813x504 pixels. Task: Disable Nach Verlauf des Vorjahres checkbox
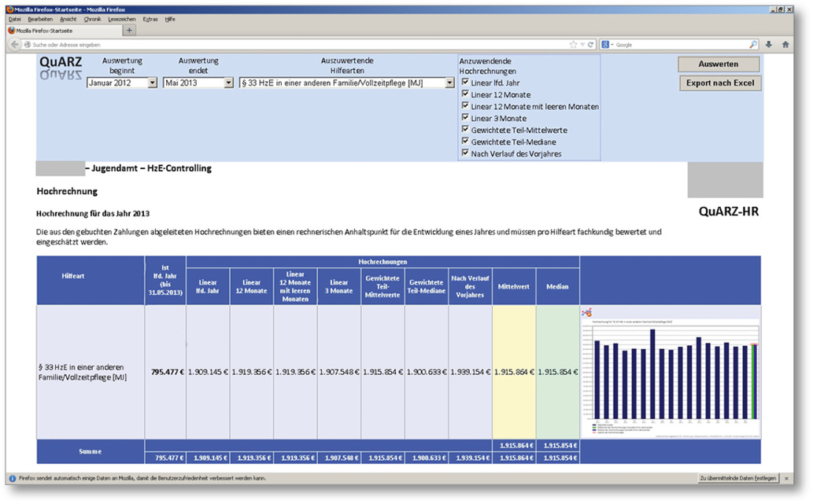click(466, 153)
